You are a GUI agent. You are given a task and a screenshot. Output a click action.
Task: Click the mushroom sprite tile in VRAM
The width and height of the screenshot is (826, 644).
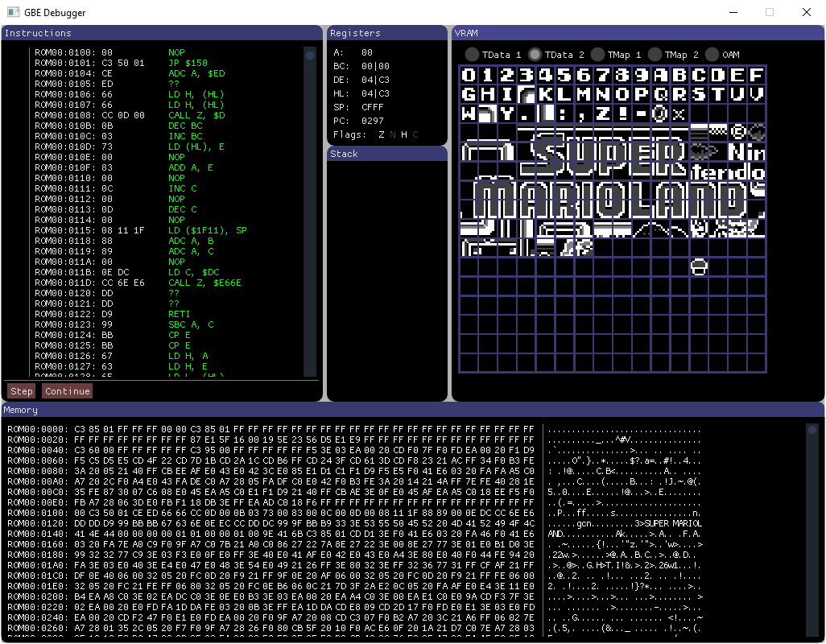(699, 267)
